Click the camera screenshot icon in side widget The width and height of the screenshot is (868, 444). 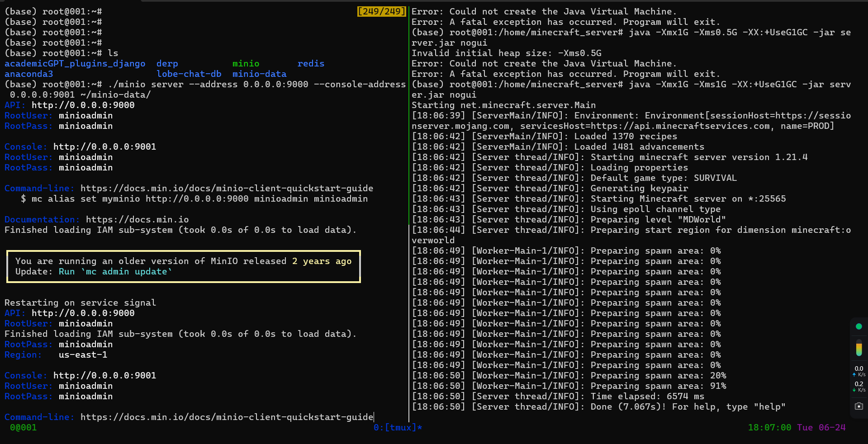(x=859, y=406)
